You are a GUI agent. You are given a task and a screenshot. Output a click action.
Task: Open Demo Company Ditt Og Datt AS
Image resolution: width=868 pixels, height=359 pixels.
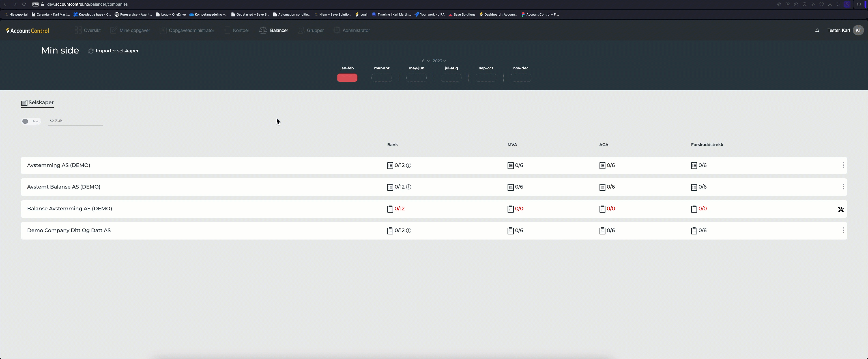click(69, 230)
